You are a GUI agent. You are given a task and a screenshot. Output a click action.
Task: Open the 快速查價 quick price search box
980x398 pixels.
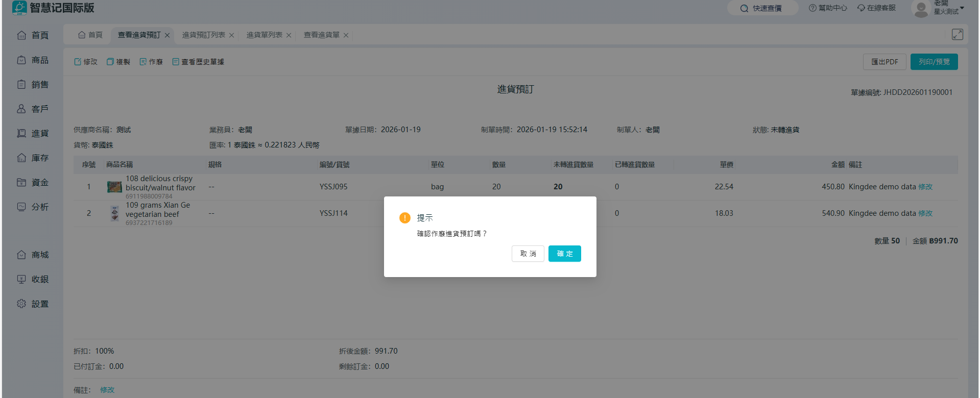tap(762, 8)
